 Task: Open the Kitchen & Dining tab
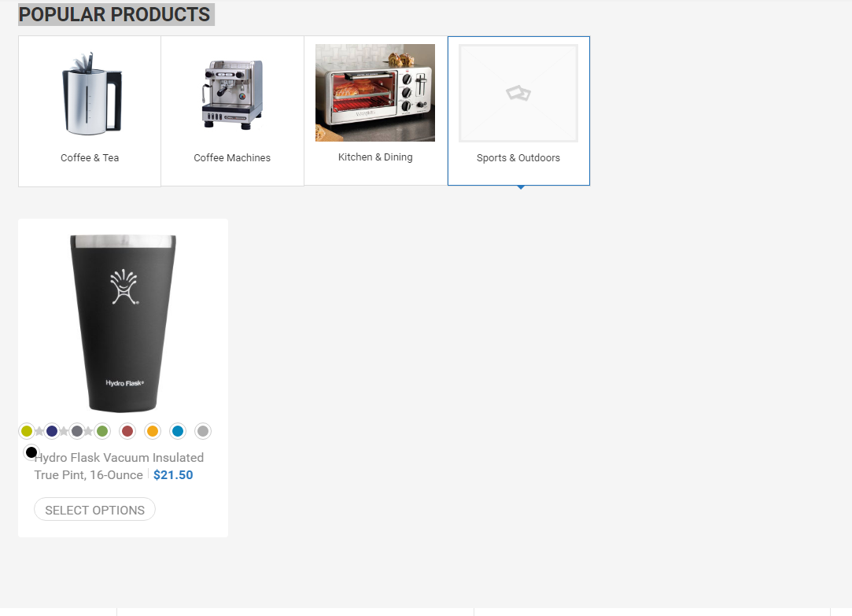375,111
